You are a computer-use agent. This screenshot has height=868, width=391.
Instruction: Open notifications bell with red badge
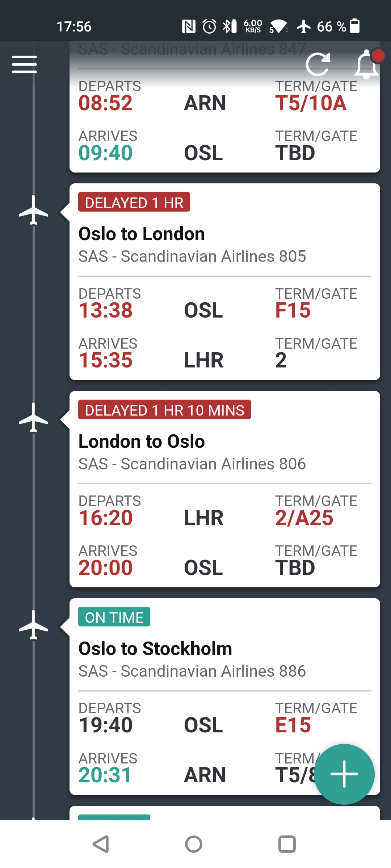[367, 64]
